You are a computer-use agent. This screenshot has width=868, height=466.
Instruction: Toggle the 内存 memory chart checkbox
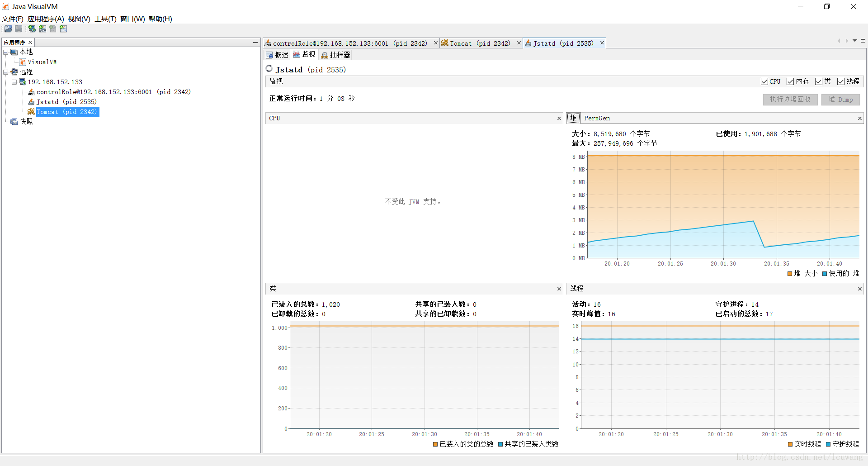click(x=790, y=81)
